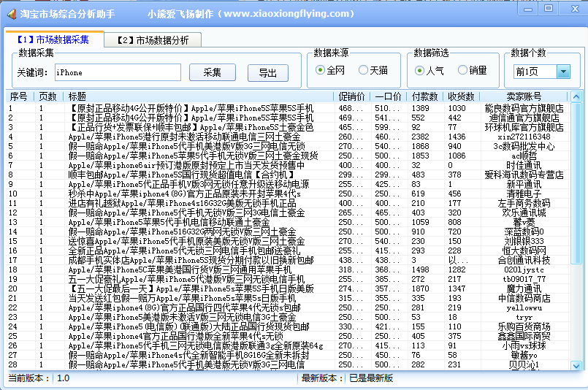Screen dimensions: 588x390
Task: Select row 7 title Apple/苹果iphone6air预订港版
Action: tap(186, 165)
